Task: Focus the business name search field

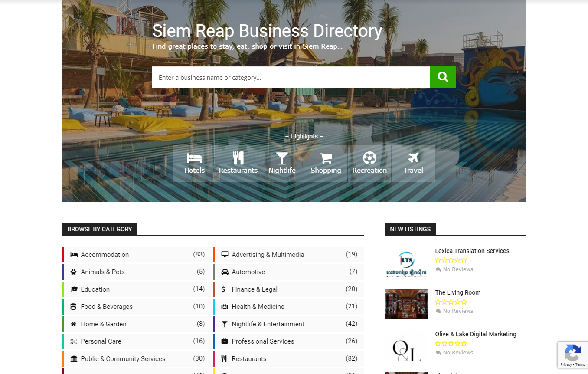Action: pos(291,77)
